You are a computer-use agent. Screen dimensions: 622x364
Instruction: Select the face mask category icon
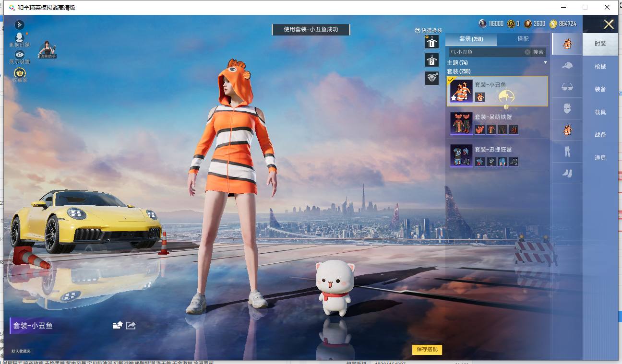coord(567,108)
